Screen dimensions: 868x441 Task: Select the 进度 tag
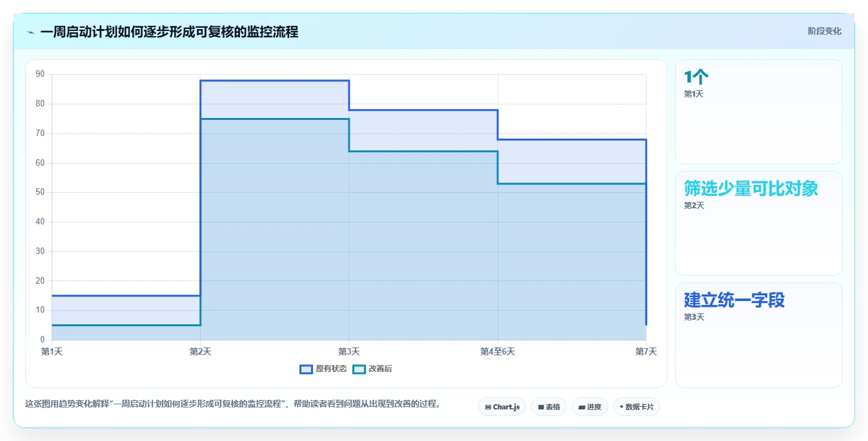(x=590, y=407)
